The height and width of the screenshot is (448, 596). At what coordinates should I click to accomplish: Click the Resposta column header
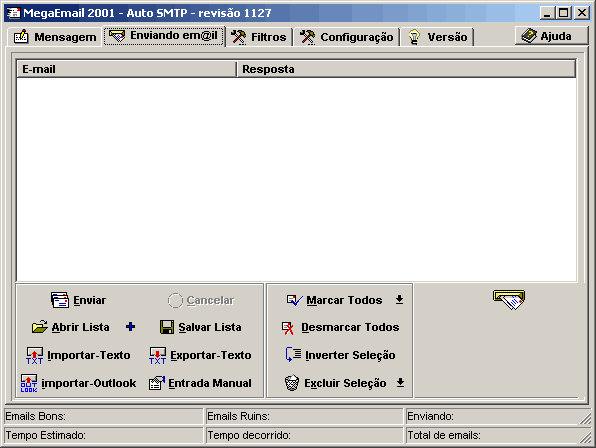(x=406, y=69)
